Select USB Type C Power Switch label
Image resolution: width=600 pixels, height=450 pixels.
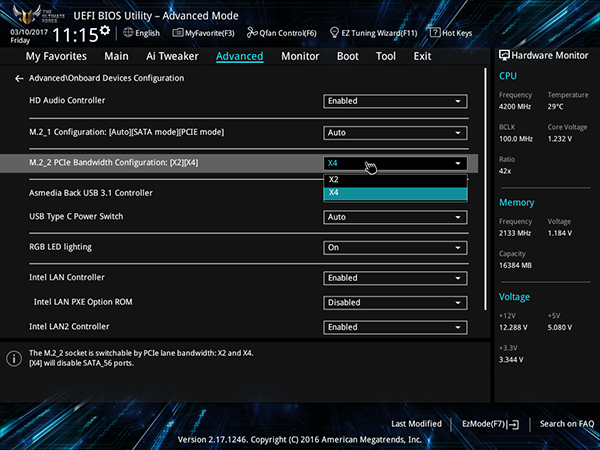[76, 217]
